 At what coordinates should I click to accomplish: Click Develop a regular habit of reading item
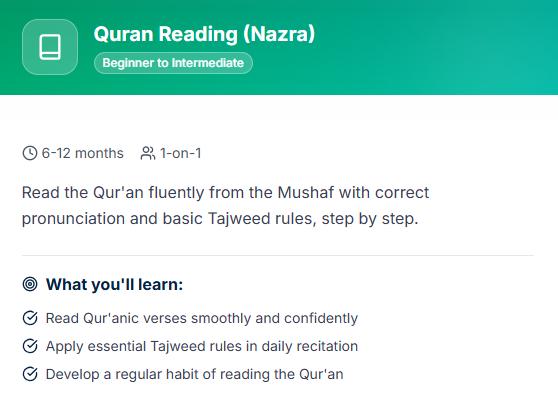point(194,374)
